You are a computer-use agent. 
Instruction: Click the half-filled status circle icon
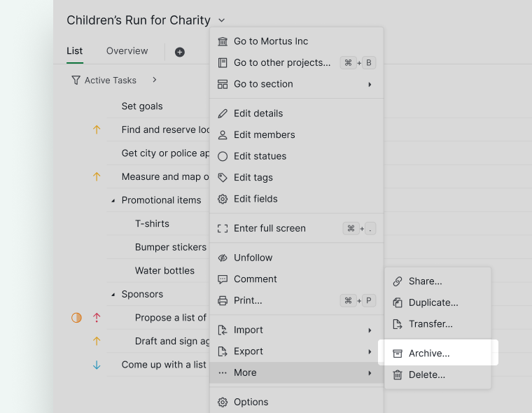click(x=76, y=318)
